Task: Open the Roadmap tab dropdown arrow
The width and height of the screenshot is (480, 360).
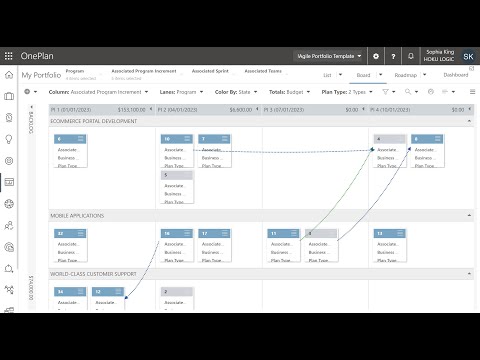Action: click(424, 75)
